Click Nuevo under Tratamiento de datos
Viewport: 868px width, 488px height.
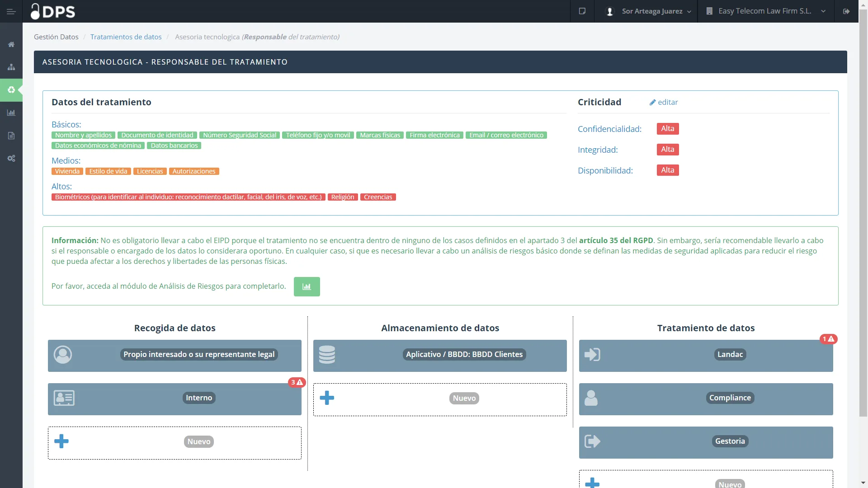pyautogui.click(x=730, y=483)
